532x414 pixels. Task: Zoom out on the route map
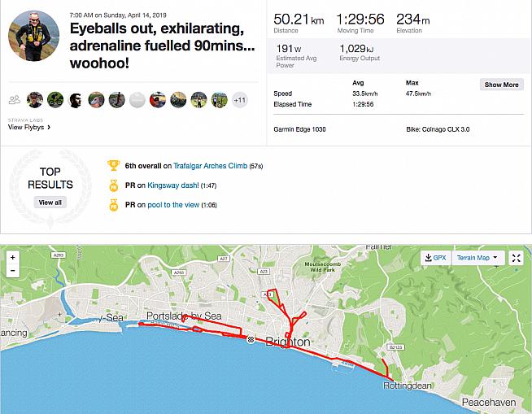pyautogui.click(x=12, y=270)
